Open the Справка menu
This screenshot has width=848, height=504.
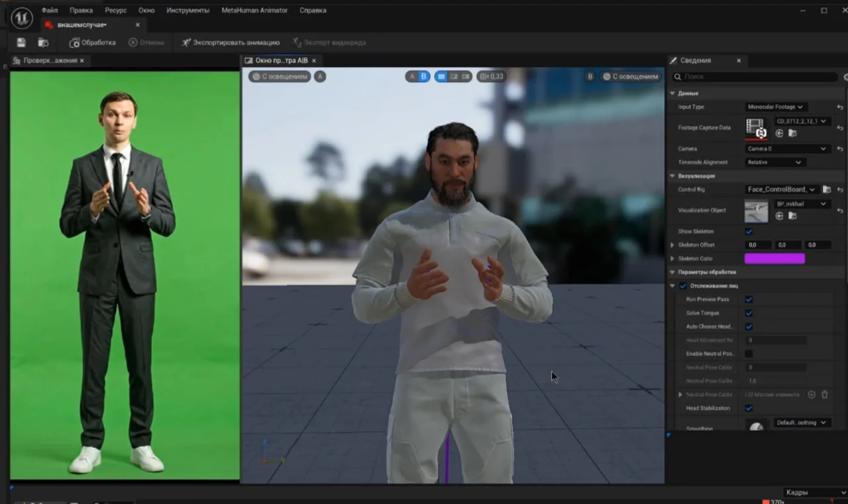(313, 11)
